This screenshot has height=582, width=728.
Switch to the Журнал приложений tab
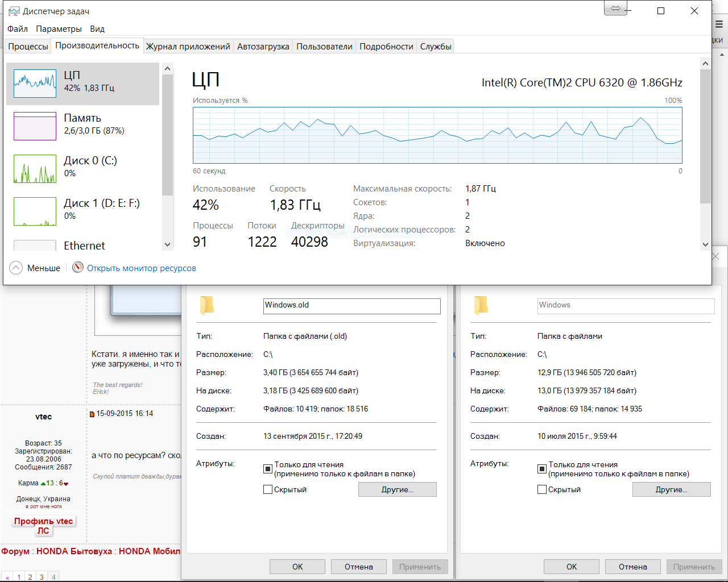coord(188,47)
